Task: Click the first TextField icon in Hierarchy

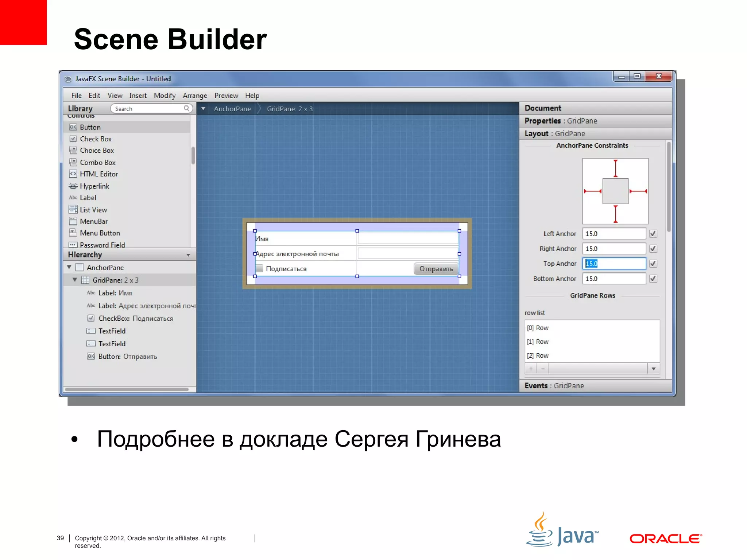Action: [x=91, y=331]
